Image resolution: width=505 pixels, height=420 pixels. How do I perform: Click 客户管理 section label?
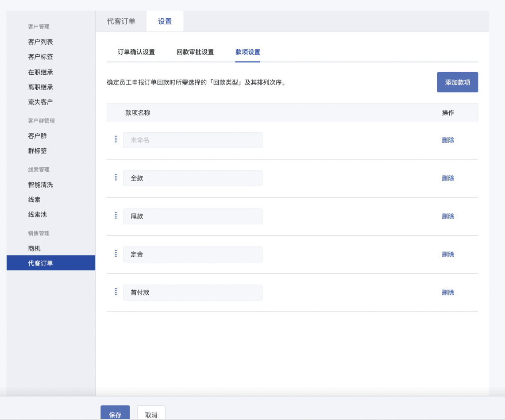pos(39,27)
